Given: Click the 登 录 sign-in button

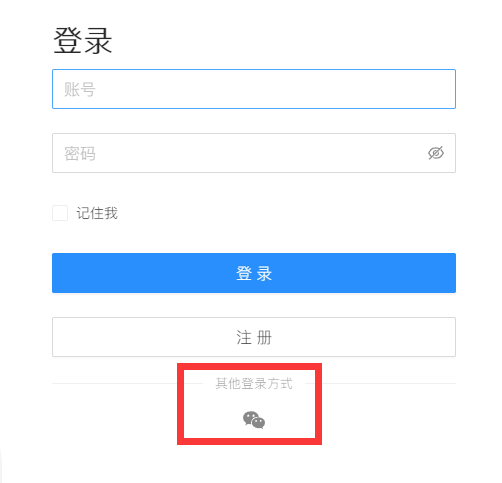Looking at the screenshot, I should tap(254, 273).
